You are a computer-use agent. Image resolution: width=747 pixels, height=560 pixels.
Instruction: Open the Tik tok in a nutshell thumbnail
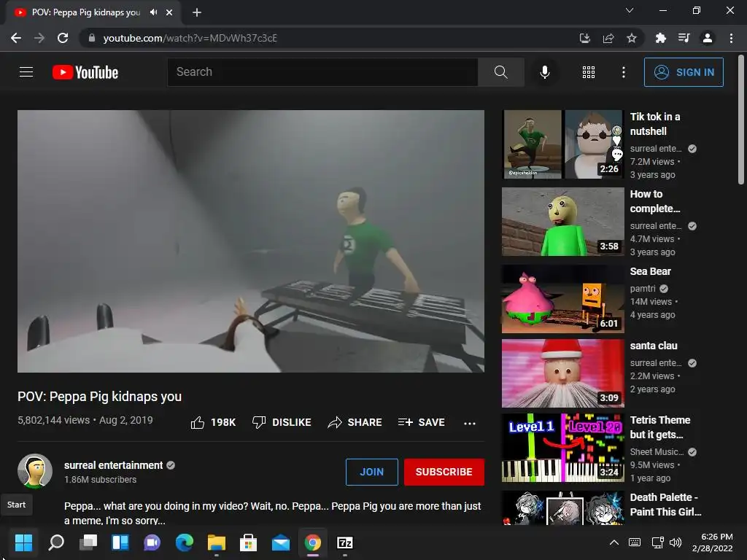coord(562,144)
